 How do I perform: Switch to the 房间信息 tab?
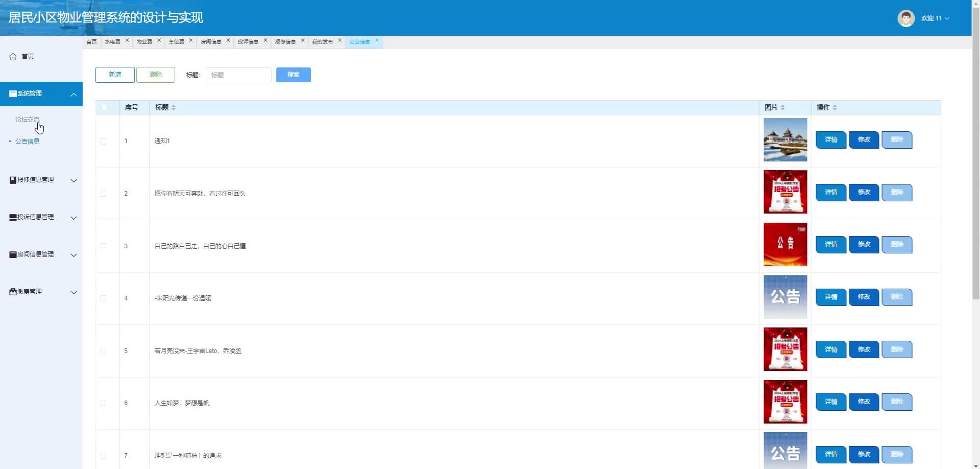[211, 42]
